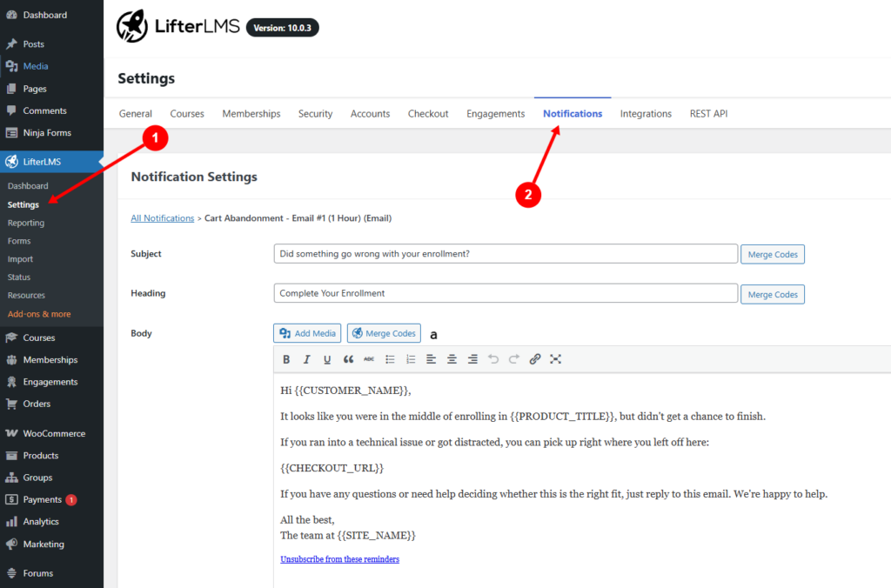Create a numbered list
The height and width of the screenshot is (588, 891).
(x=411, y=359)
